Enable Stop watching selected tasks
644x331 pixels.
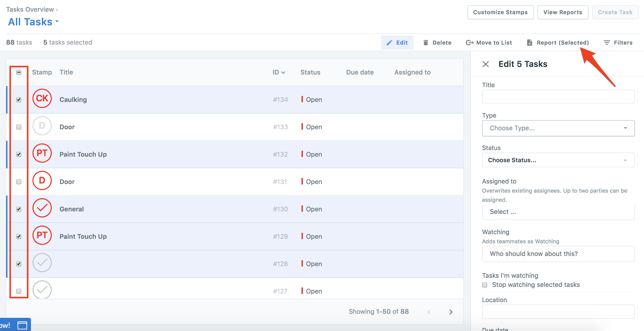tap(485, 285)
